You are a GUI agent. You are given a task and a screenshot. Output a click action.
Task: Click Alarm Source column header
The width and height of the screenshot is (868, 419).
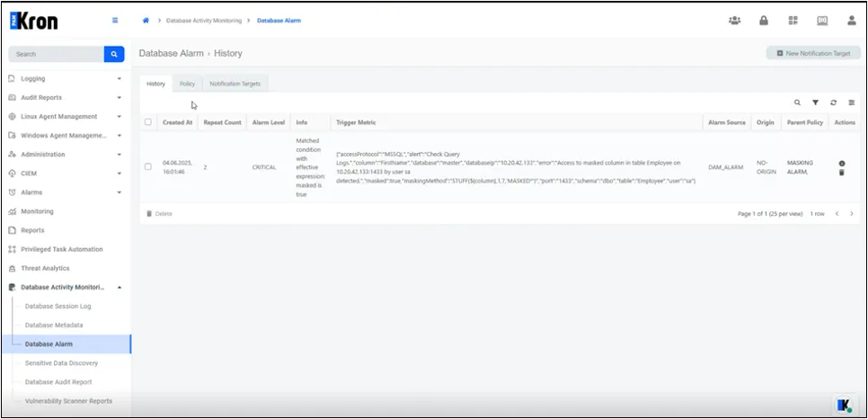coord(727,122)
